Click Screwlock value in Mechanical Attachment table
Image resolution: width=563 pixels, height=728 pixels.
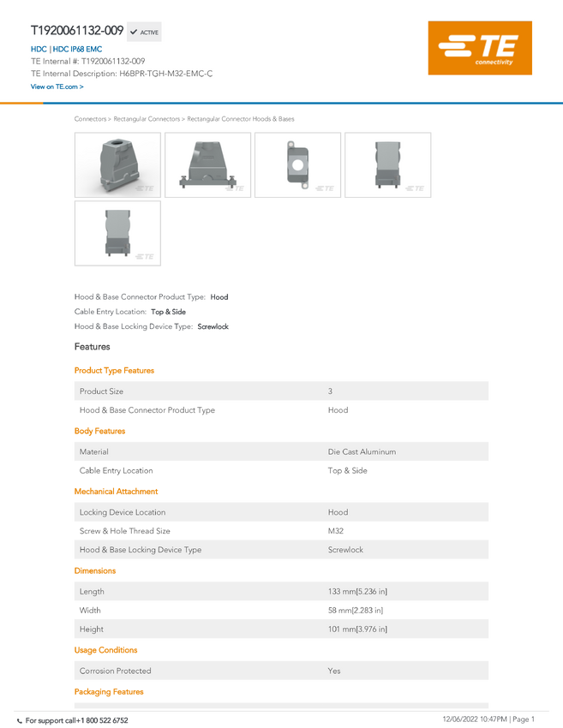pos(345,550)
